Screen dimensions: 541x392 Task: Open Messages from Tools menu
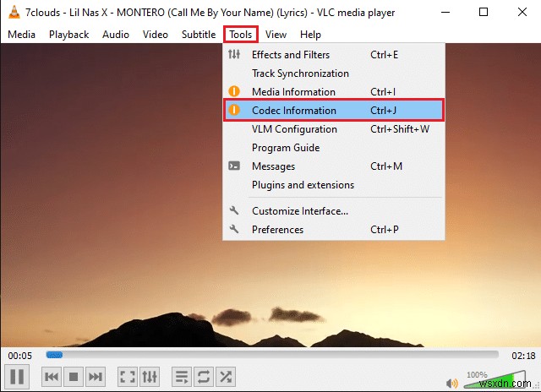[x=333, y=166]
